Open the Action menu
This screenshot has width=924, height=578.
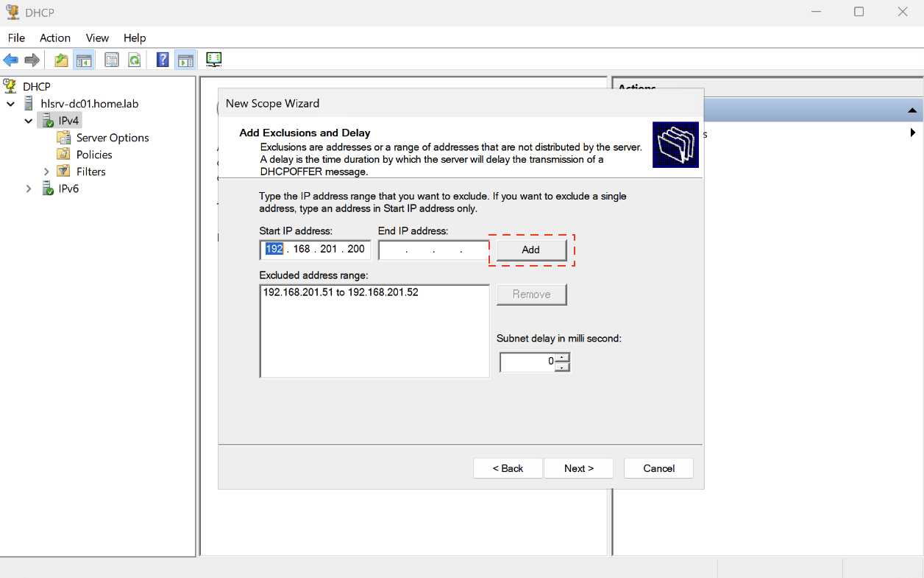[55, 38]
